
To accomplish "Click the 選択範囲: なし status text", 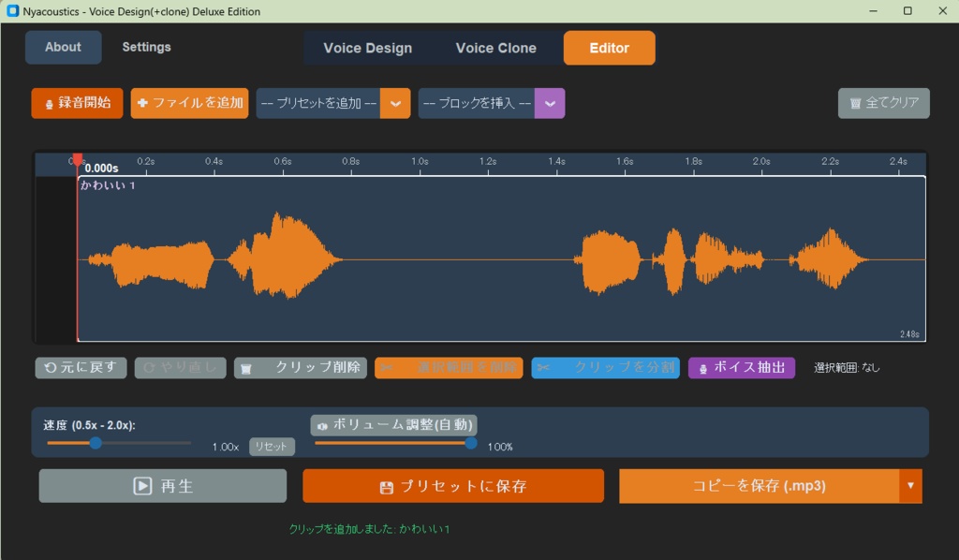I will coord(847,367).
